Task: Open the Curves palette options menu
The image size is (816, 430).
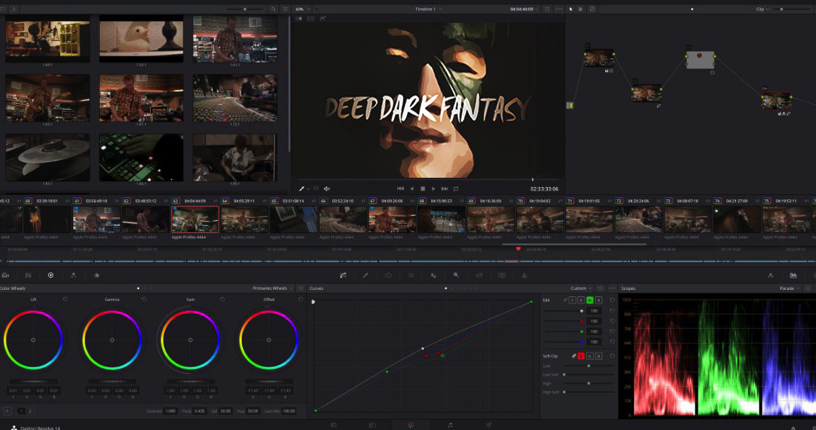Action: 612,288
